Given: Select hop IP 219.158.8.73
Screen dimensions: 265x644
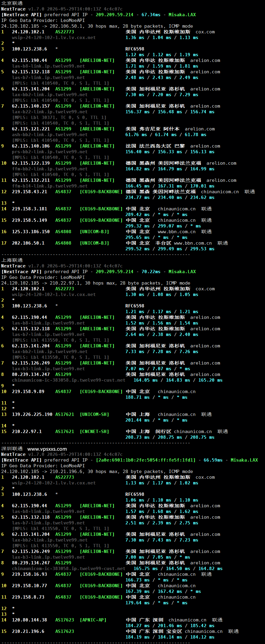Looking at the screenshot, I should click(28, 597).
